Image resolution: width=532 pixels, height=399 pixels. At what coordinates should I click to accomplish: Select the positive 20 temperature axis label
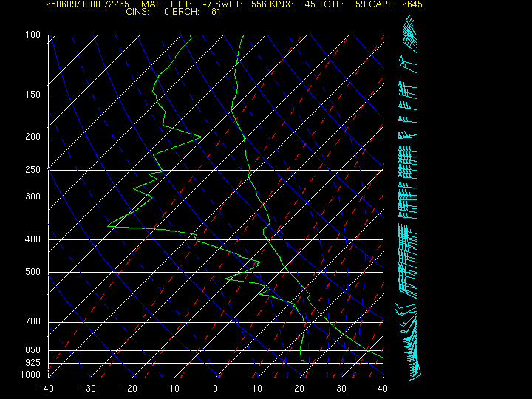299,389
